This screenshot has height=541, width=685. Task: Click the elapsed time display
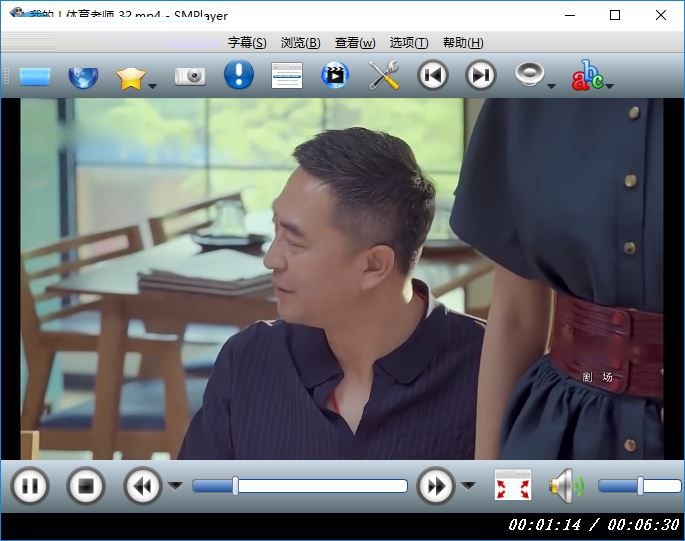[544, 525]
